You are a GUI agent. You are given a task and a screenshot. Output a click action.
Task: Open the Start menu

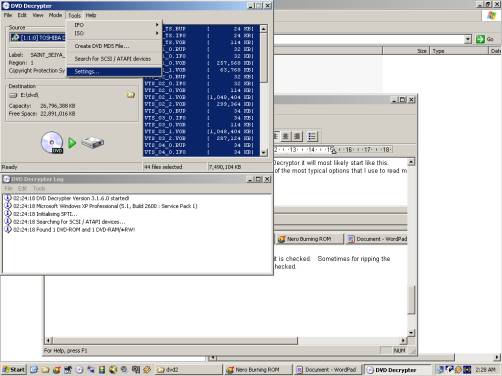pyautogui.click(x=13, y=369)
